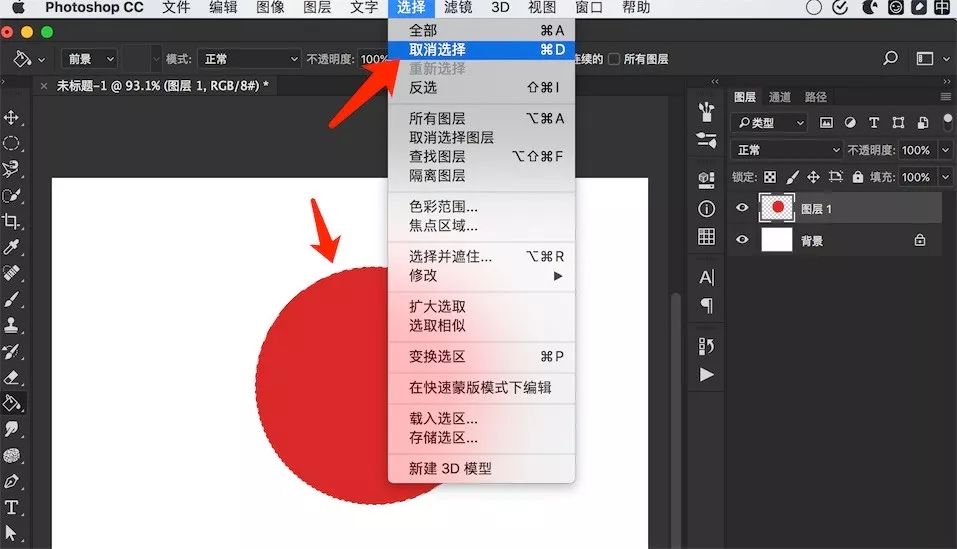
Task: Open the Character panel icon
Action: (x=706, y=278)
